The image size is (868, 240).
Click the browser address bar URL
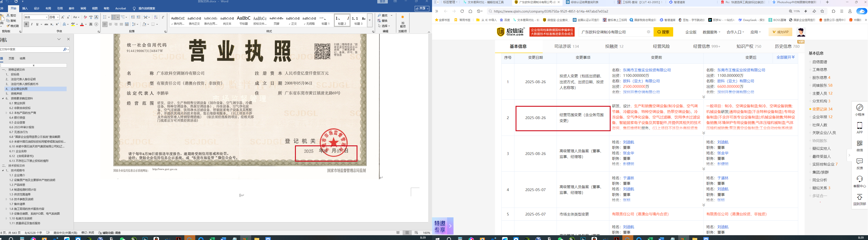tap(551, 11)
